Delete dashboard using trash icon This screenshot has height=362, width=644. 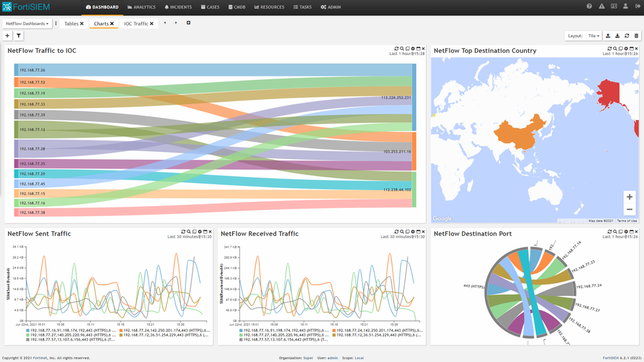[636, 36]
